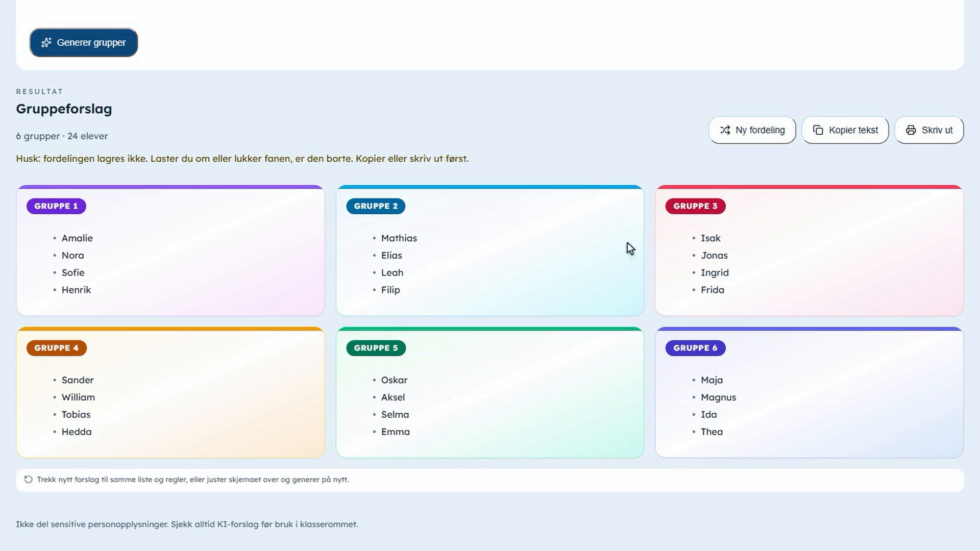Click the shuffle icon beside Ny fordeling
980x551 pixels.
click(x=725, y=130)
